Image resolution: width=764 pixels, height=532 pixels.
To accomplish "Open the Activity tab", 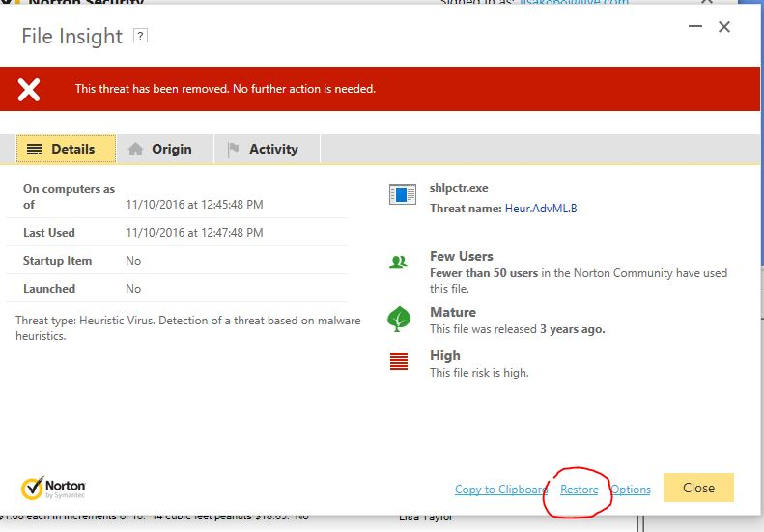I will click(267, 149).
